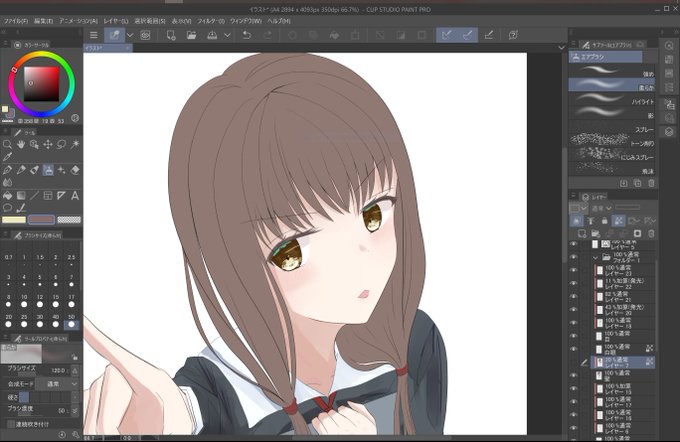Open the 合成モード dropdown
Viewport: 680px width, 442px height.
[x=57, y=384]
